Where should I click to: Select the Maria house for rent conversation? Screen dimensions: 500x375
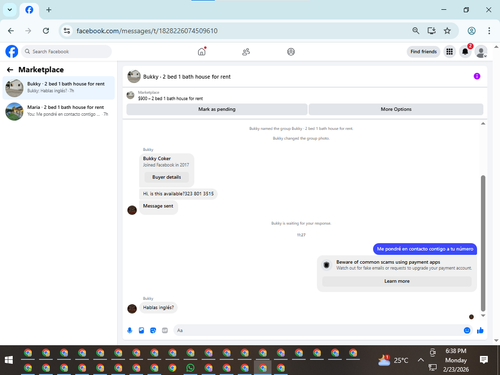tap(59, 111)
